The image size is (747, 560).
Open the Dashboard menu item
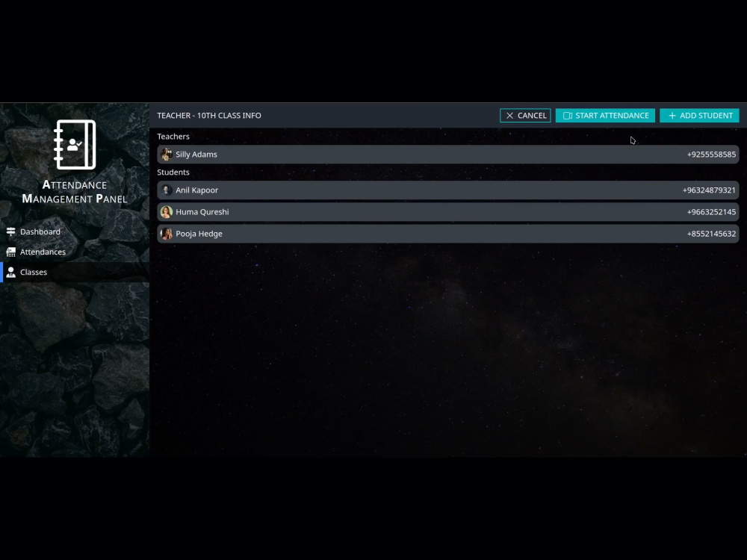coord(75,232)
